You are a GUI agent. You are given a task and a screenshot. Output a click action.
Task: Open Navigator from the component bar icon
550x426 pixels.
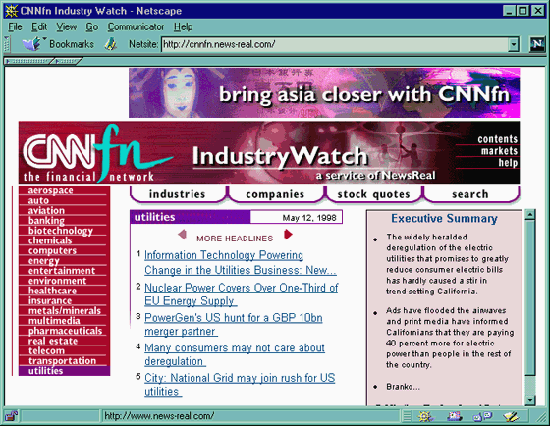point(425,416)
